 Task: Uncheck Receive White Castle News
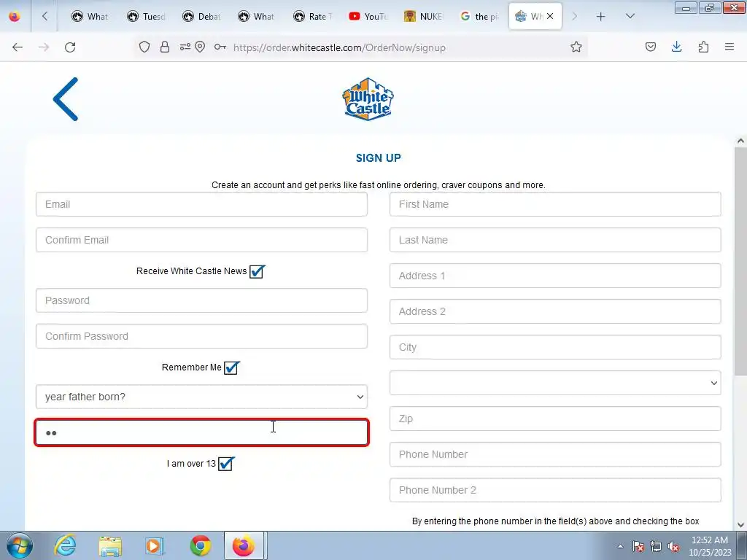click(256, 271)
